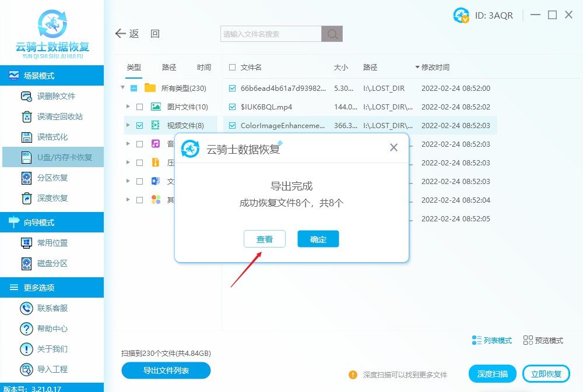Image resolution: width=583 pixels, height=392 pixels.
Task: Sort by 修改时间 column arrow
Action: [417, 67]
